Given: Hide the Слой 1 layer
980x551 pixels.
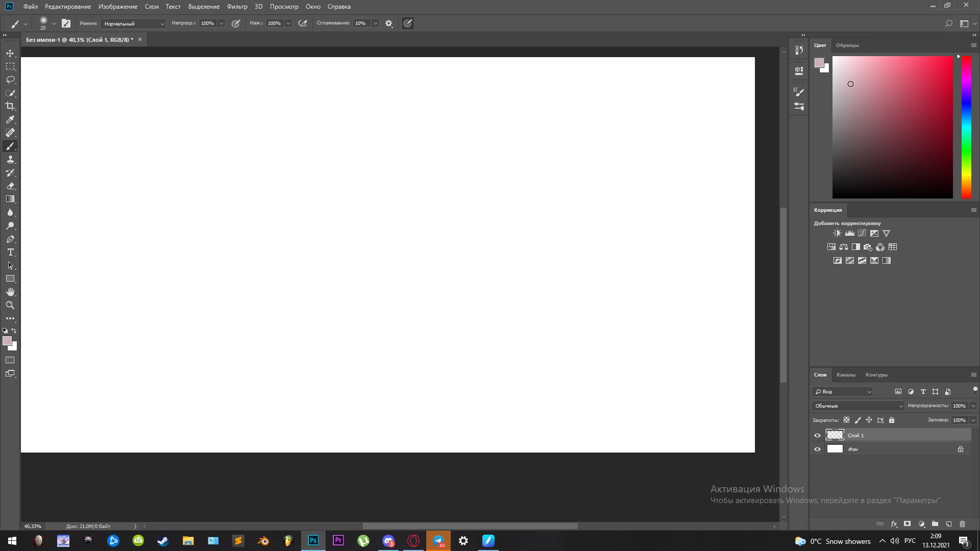Looking at the screenshot, I should click(817, 435).
